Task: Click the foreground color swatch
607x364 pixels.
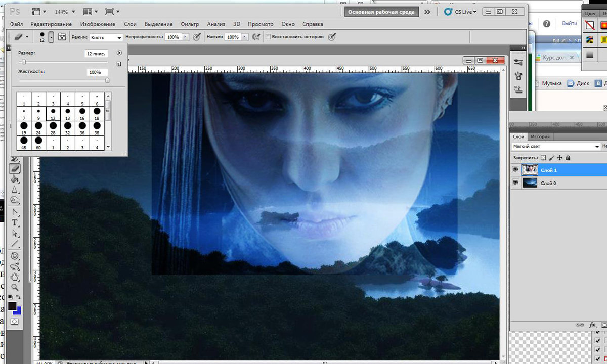Action: coord(12,306)
